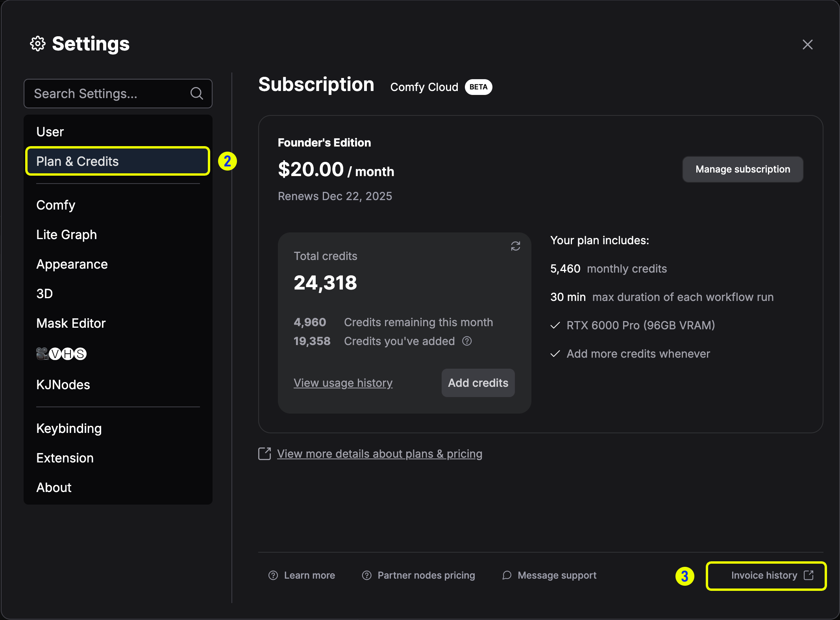Click the Settings gear icon

(38, 44)
